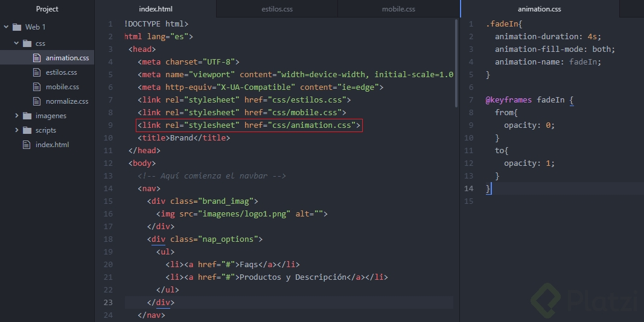Click the Web 1 root folder icon
The image size is (644, 322).
pyautogui.click(x=16, y=27)
